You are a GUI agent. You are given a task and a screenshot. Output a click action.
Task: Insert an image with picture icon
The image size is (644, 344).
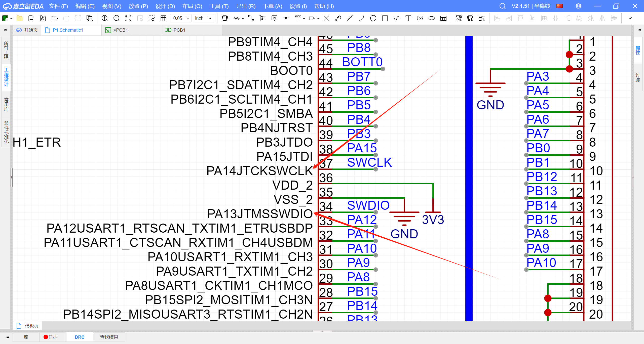point(420,18)
